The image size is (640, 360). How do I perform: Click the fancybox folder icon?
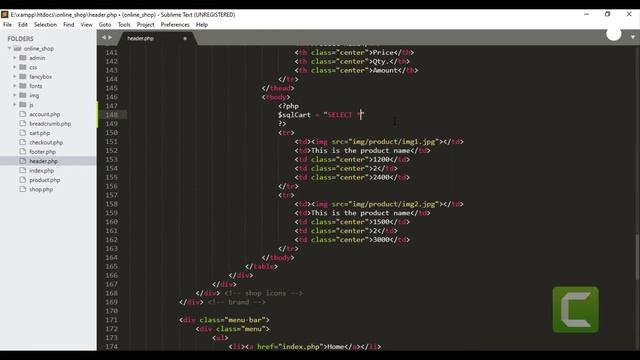[23, 76]
